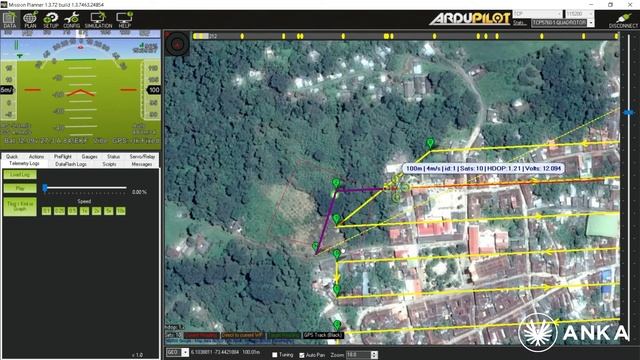Open the PLAN flight planner
The width and height of the screenshot is (640, 360).
tap(30, 20)
